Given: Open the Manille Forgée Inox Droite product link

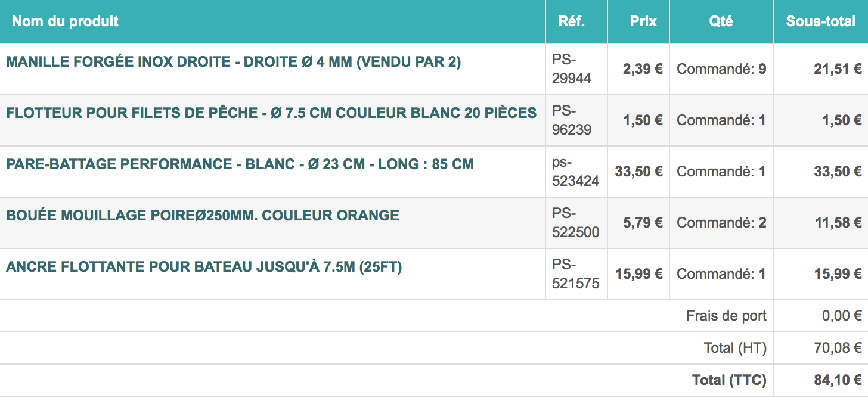Looking at the screenshot, I should pyautogui.click(x=233, y=62).
